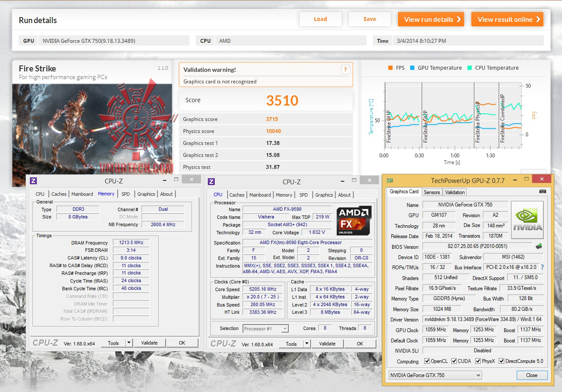
Task: Click the teal CPU Temperature legend swatch
Action: [470, 68]
